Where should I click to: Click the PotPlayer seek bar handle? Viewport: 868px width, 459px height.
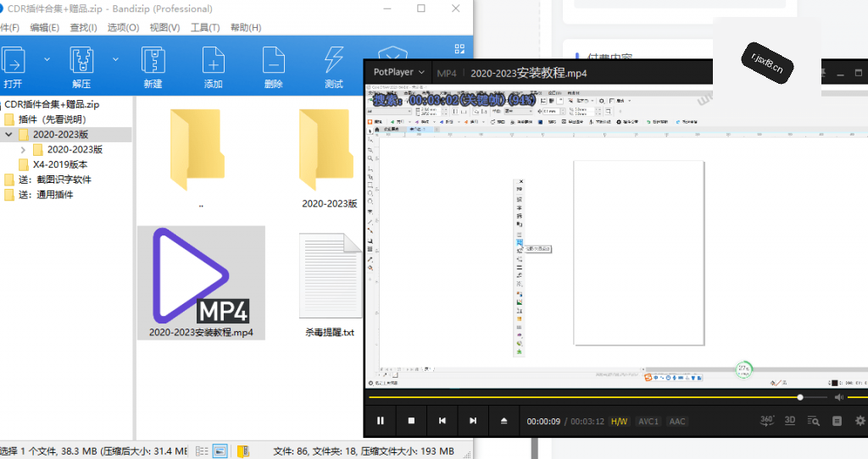(800, 397)
